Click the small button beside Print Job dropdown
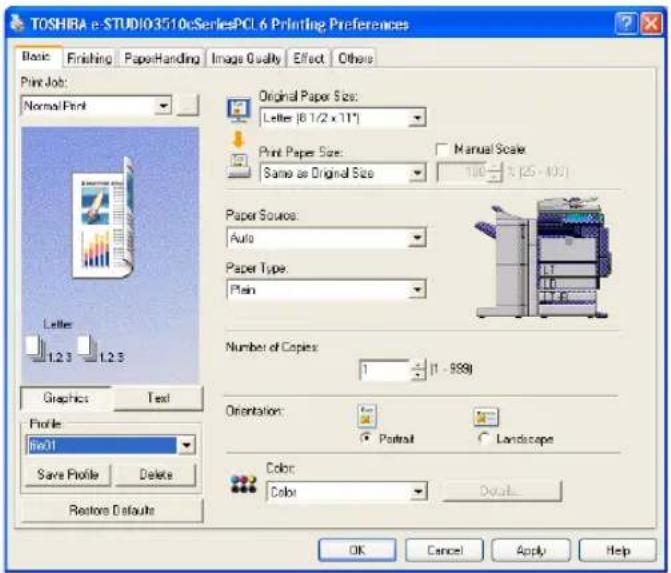The image size is (671, 573). pos(188,105)
